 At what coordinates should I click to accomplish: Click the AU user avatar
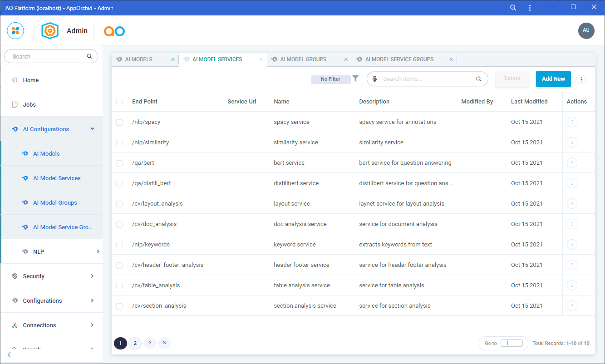click(x=586, y=30)
